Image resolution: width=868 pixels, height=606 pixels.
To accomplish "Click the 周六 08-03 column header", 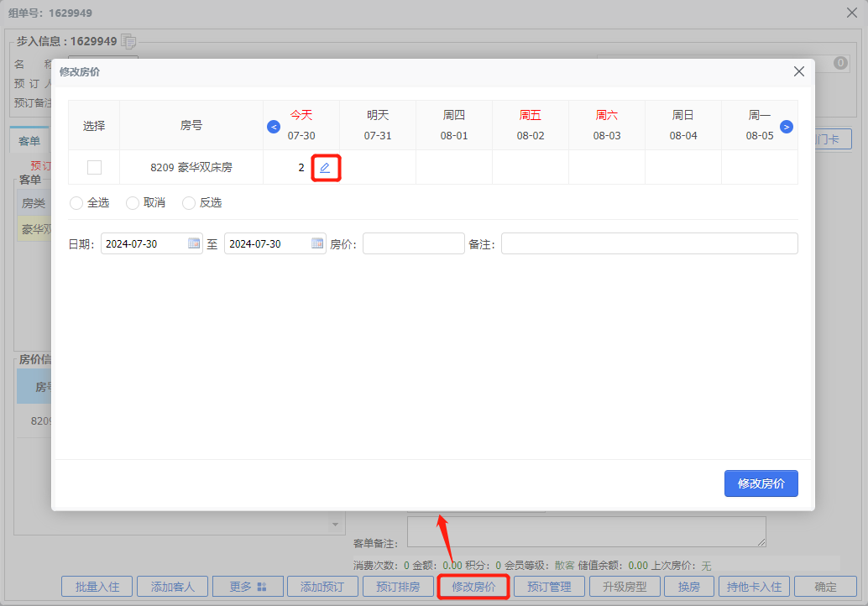I will coord(607,125).
